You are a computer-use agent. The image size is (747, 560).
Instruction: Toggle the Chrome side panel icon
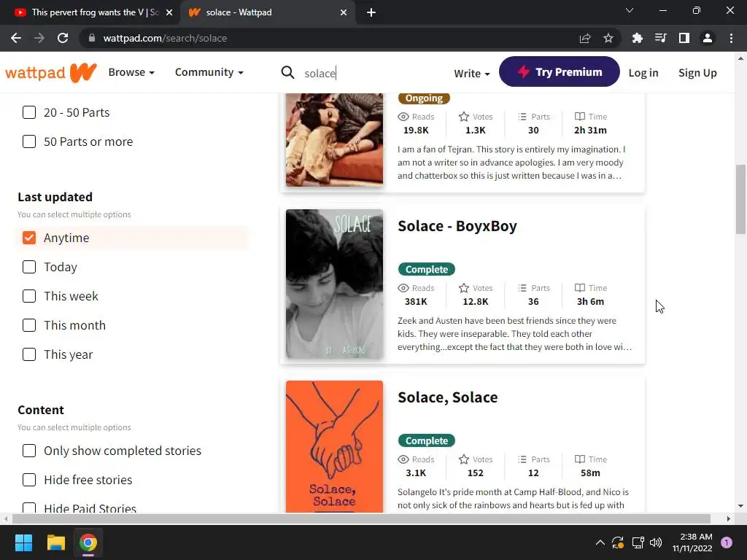point(684,38)
